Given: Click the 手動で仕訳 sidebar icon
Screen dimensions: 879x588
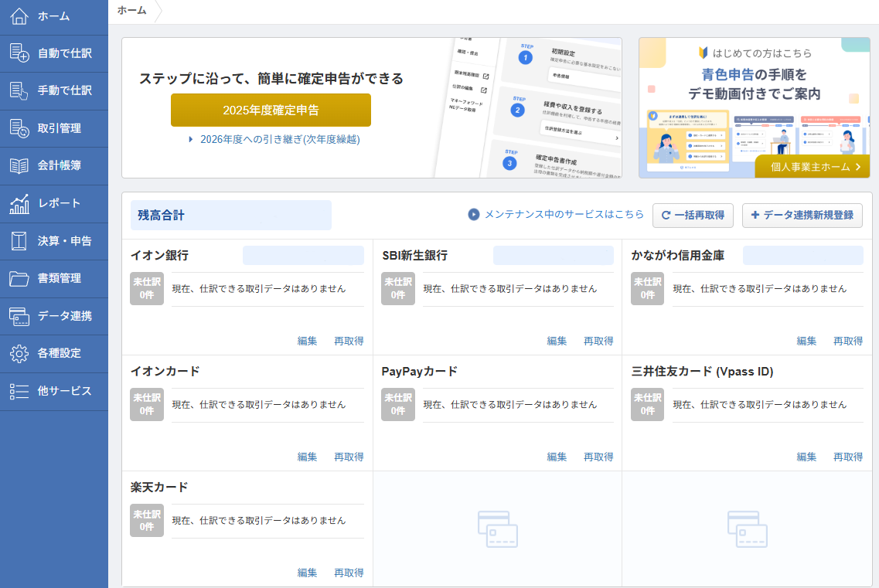Looking at the screenshot, I should (x=19, y=90).
